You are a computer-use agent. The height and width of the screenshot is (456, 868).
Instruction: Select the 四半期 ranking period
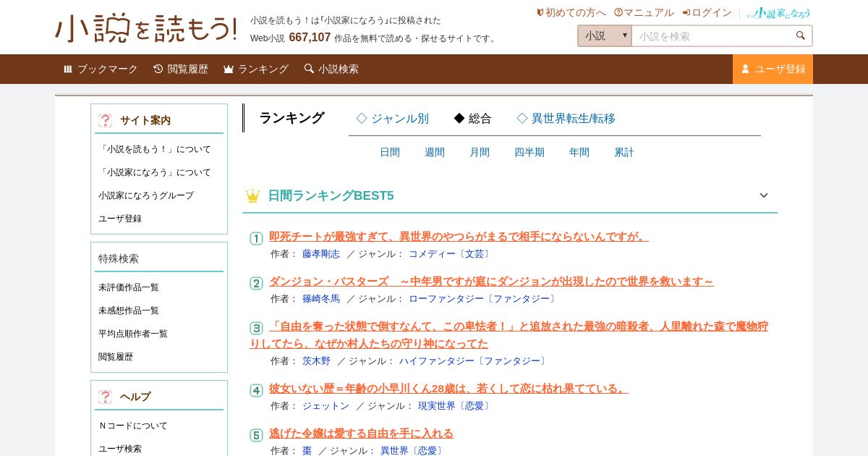(529, 153)
